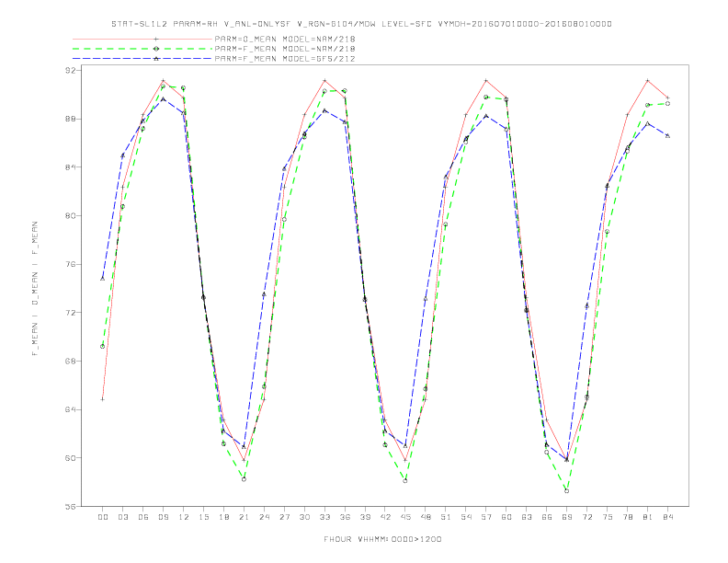Screen dimensions: 728x563
Task: Click x-axis tick label 27
Action: [x=284, y=517]
